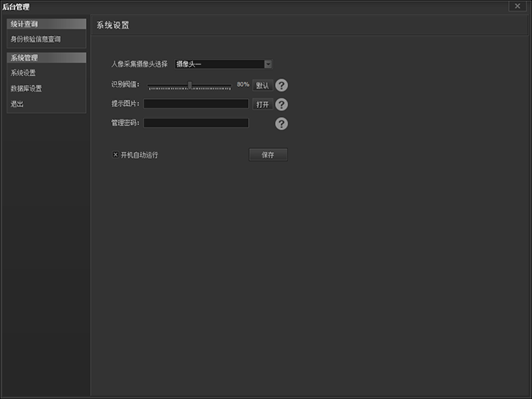532x399 pixels.
Task: Click help icon next to 识别阈值 slider
Action: [x=282, y=85]
